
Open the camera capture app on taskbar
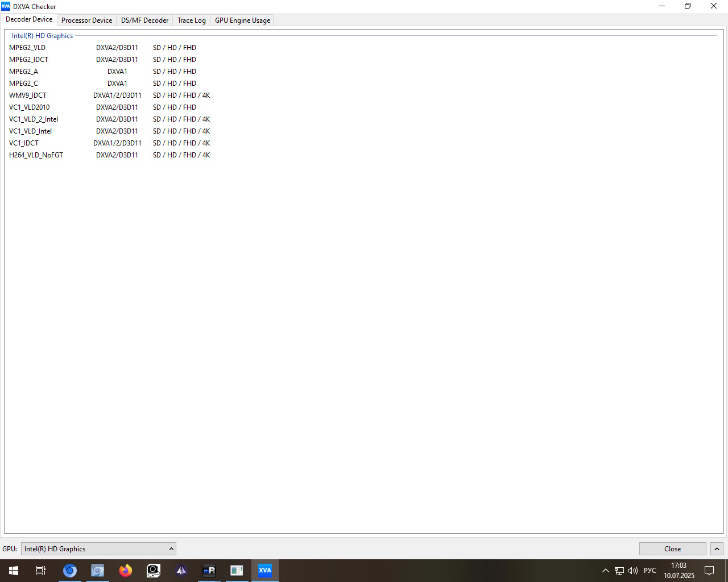[154, 571]
